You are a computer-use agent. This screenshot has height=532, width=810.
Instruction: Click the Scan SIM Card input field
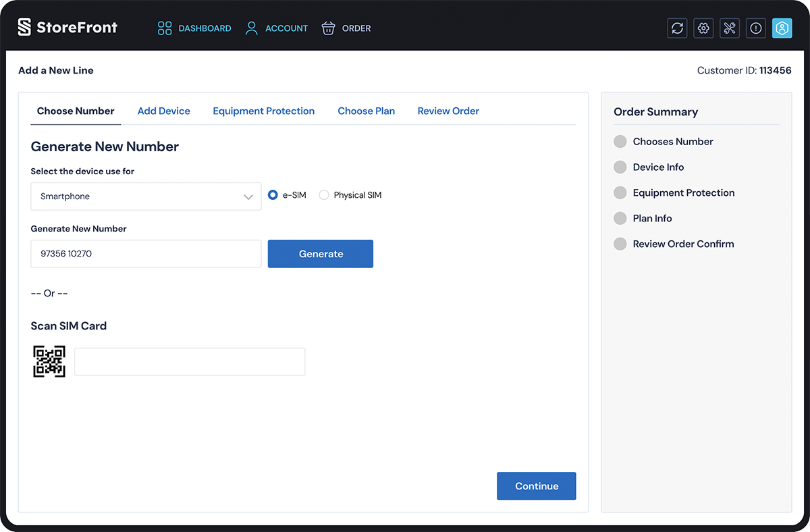coord(190,362)
